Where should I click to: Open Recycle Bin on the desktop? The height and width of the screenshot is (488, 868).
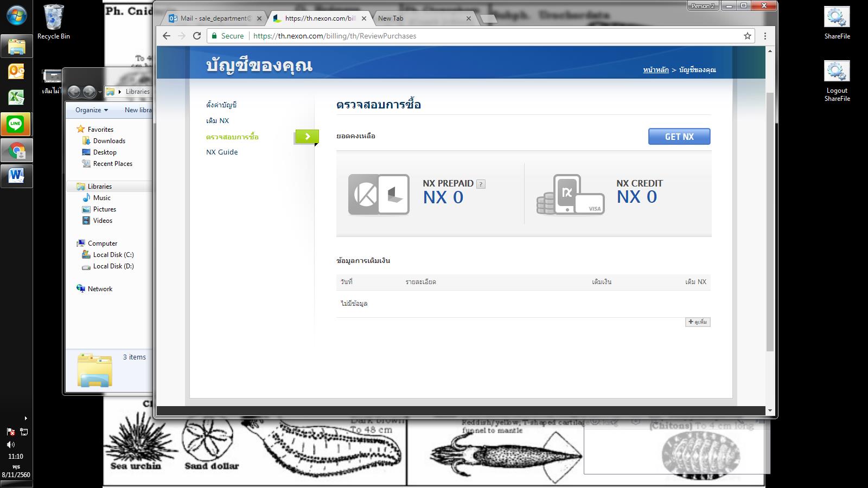[x=53, y=22]
